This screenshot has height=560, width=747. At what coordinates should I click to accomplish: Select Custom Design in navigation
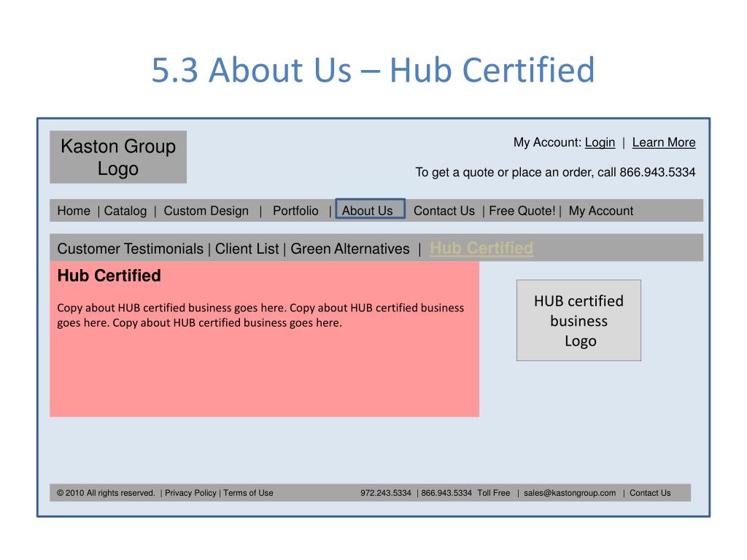[206, 211]
